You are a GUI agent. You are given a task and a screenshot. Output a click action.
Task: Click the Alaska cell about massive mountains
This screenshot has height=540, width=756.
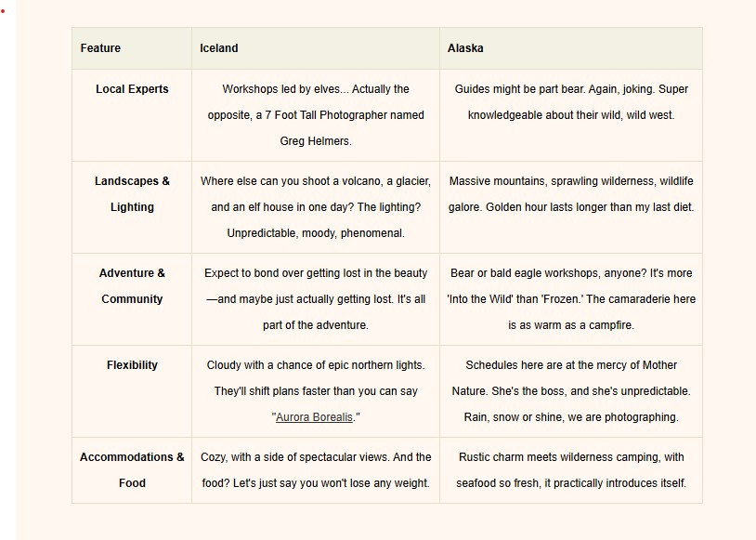(x=571, y=194)
